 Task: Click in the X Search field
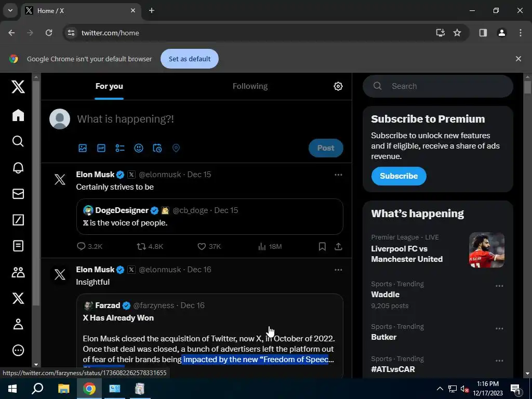[437, 86]
